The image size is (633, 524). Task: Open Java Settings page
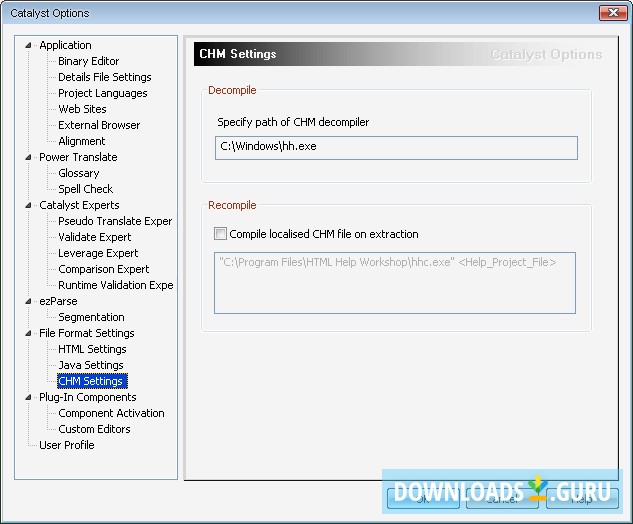[x=91, y=365]
